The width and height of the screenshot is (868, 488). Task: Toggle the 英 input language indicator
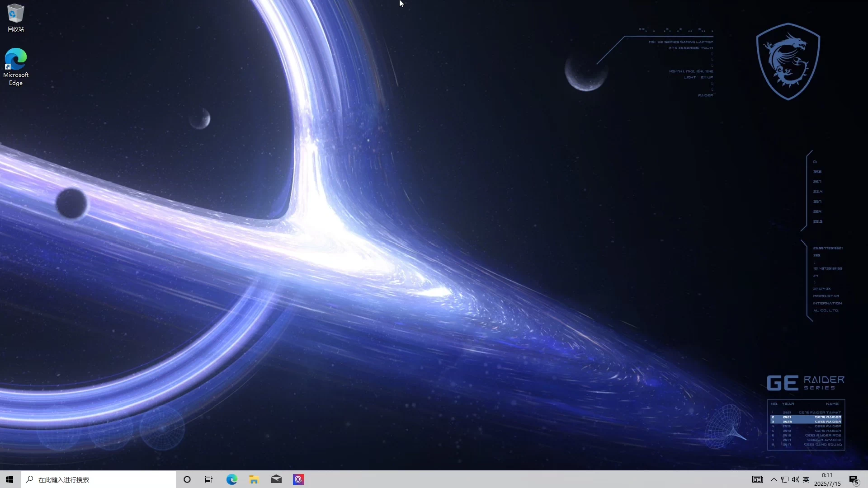point(806,479)
